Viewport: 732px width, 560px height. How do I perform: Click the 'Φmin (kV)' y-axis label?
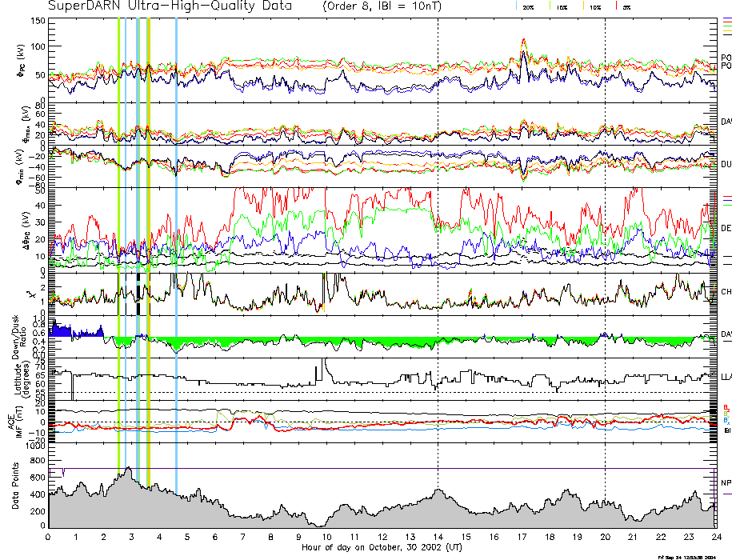click(21, 166)
